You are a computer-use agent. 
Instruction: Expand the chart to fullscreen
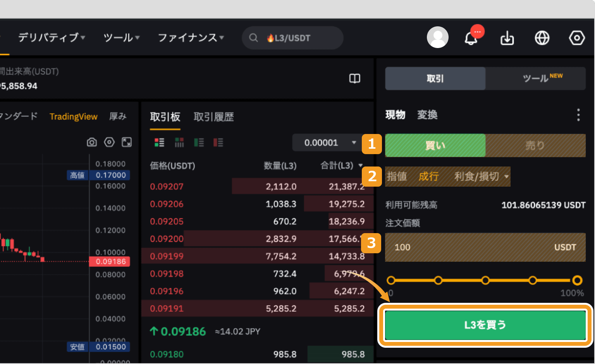(x=127, y=142)
